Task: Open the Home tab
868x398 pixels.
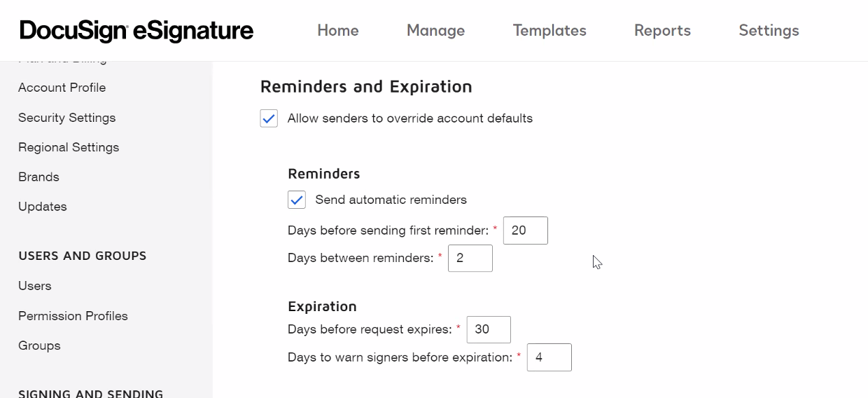Action: click(x=337, y=31)
